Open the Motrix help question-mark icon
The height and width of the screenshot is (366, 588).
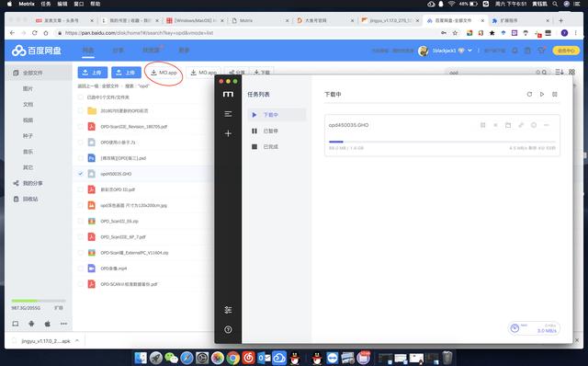point(228,329)
